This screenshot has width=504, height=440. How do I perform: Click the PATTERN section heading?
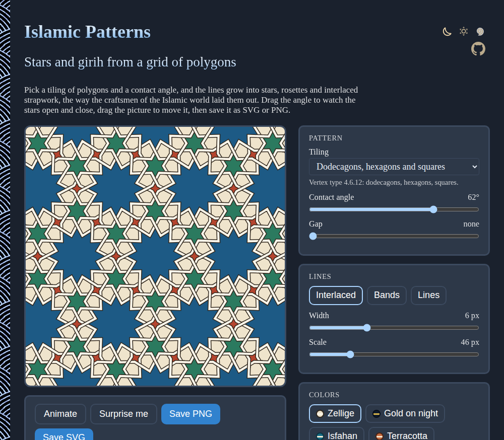coord(326,138)
